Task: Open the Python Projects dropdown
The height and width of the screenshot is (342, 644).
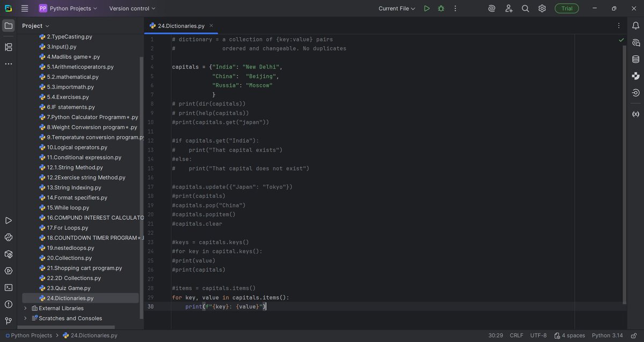Action: point(68,9)
